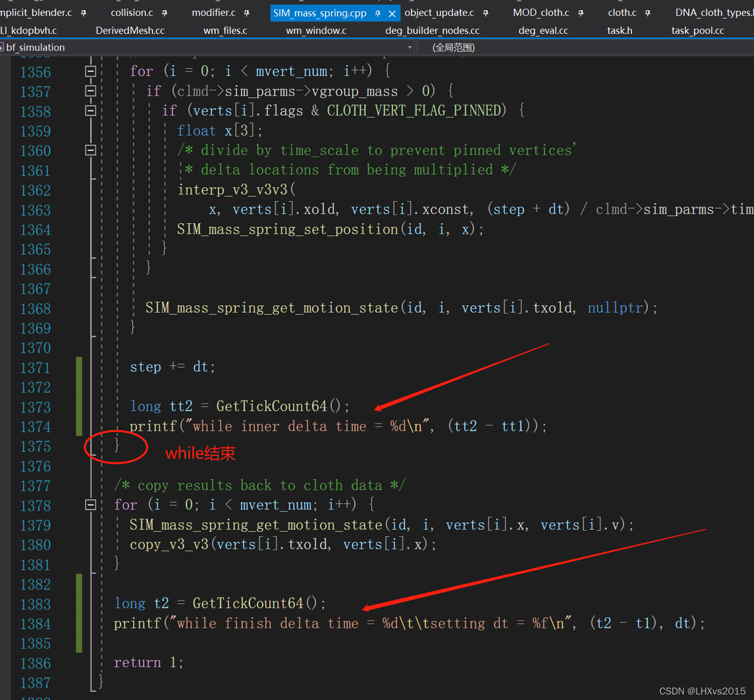Click "step += dt;" statement
Viewport: 754px width, 700px height.
[x=173, y=367]
